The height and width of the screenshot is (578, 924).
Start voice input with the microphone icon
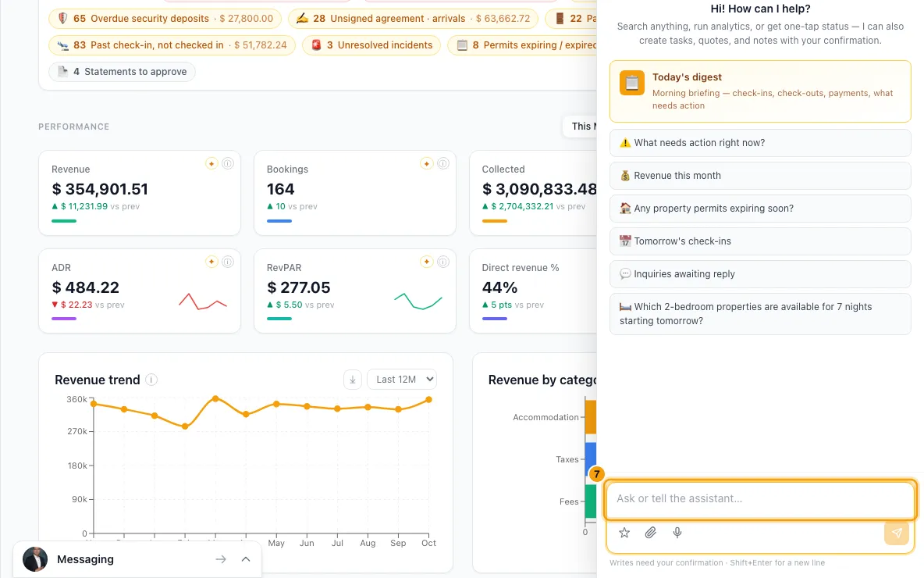(x=677, y=533)
